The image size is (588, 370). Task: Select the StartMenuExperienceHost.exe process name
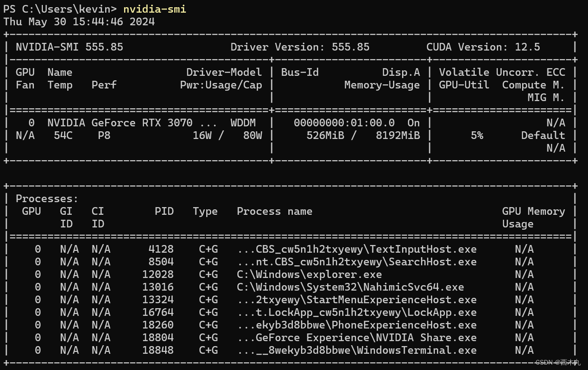357,300
